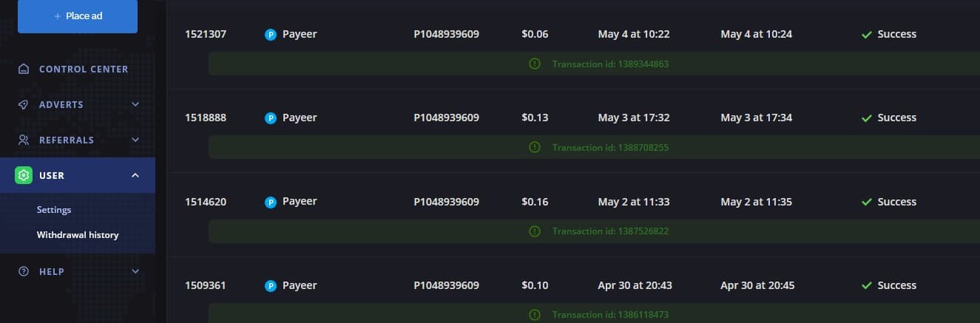This screenshot has height=323, width=980.
Task: Open the Withdrawal history page
Action: click(78, 235)
